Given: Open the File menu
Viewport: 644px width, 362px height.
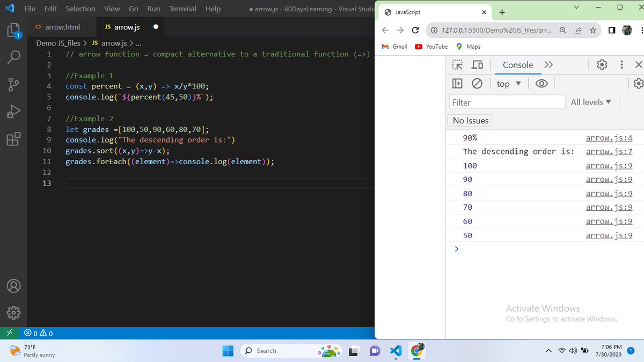Looking at the screenshot, I should [30, 9].
